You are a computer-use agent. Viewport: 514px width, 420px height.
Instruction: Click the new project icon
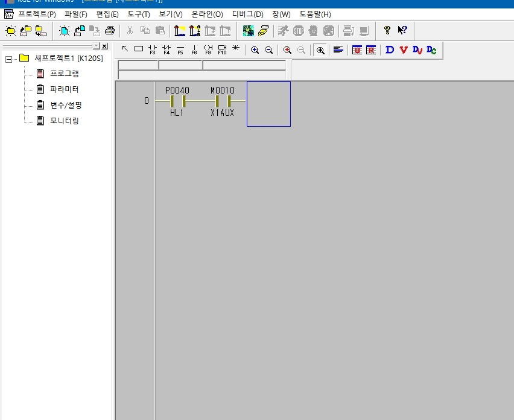coord(10,30)
